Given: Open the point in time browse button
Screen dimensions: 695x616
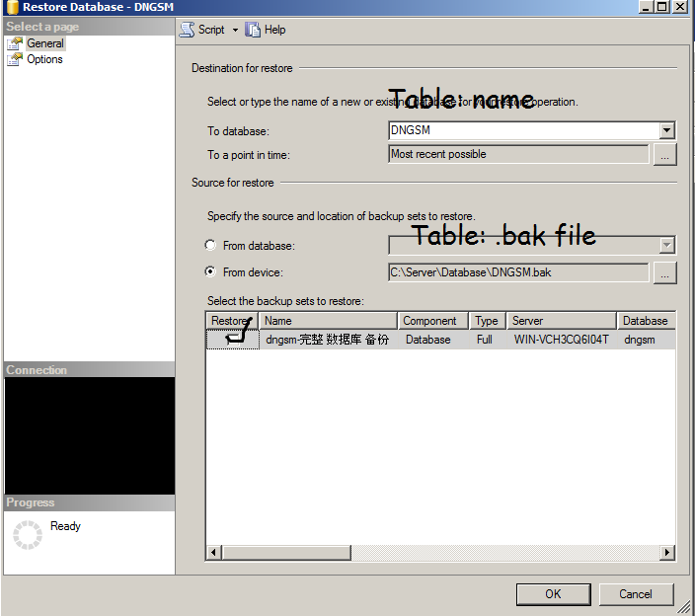Looking at the screenshot, I should tap(664, 154).
